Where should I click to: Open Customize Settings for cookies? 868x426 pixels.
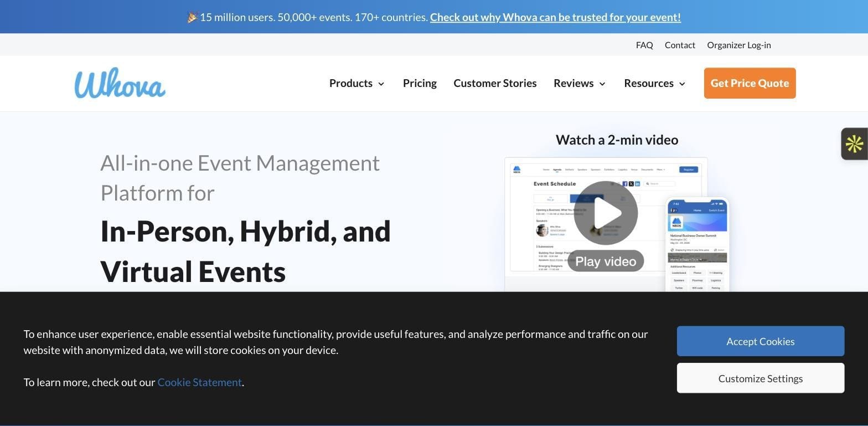(761, 378)
